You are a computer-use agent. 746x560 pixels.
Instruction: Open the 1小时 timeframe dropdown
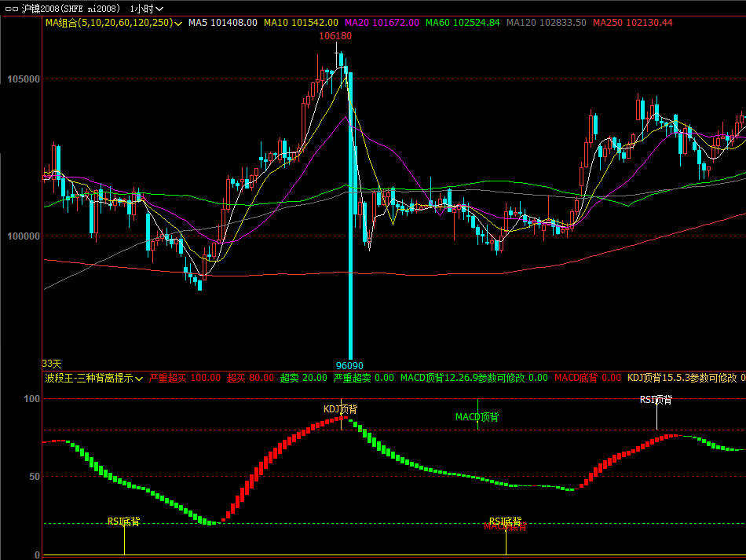pyautogui.click(x=147, y=9)
